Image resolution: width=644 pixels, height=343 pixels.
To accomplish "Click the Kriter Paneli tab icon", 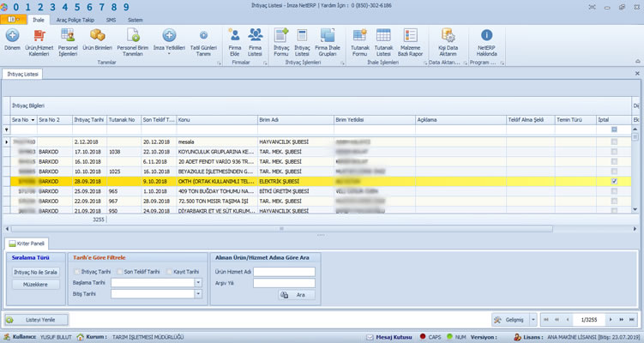I will pyautogui.click(x=12, y=244).
